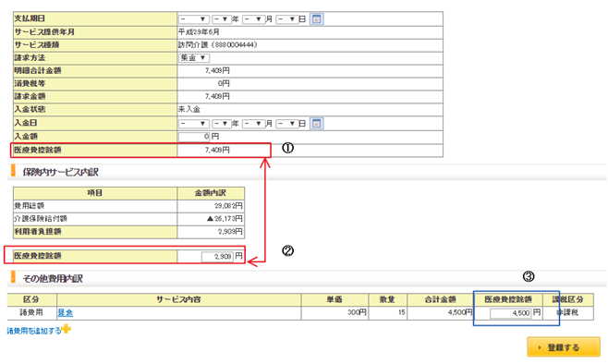Screen dimensions: 608x364
Task: Click the 項目 column header
Action: (95, 193)
